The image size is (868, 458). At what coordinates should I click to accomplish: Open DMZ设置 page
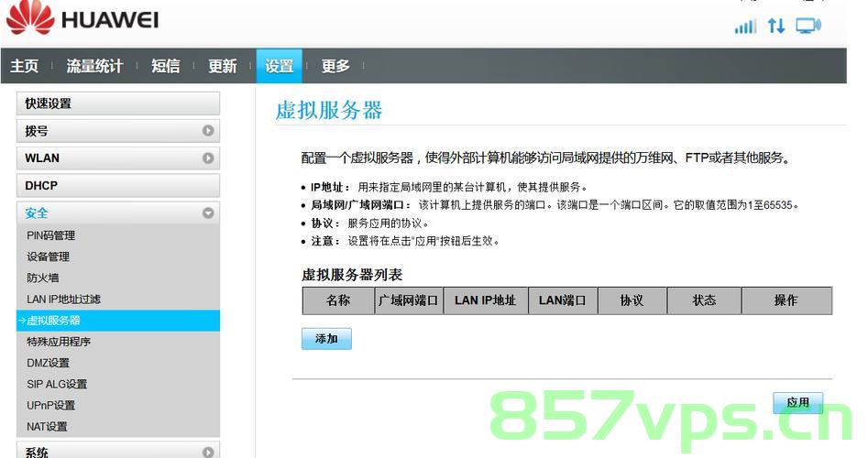click(49, 363)
